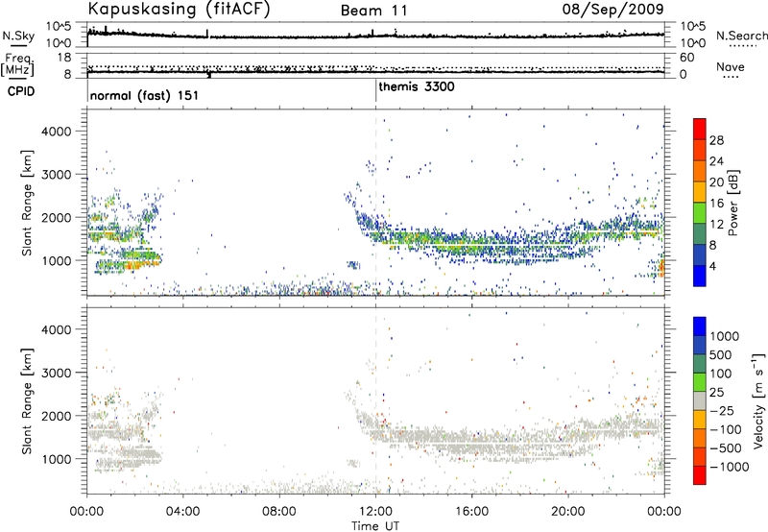
Task: Click the date '08/Sep/2009'
Action: point(612,9)
